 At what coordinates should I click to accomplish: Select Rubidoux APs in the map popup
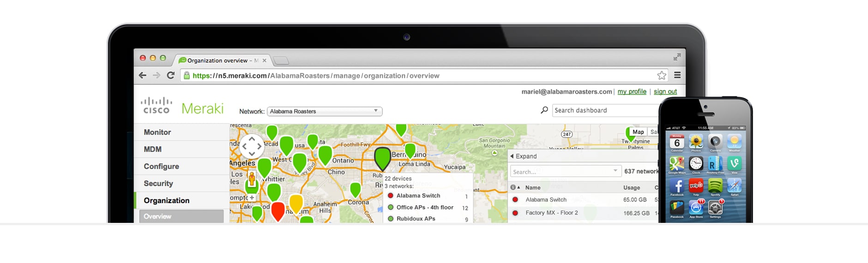click(x=416, y=219)
